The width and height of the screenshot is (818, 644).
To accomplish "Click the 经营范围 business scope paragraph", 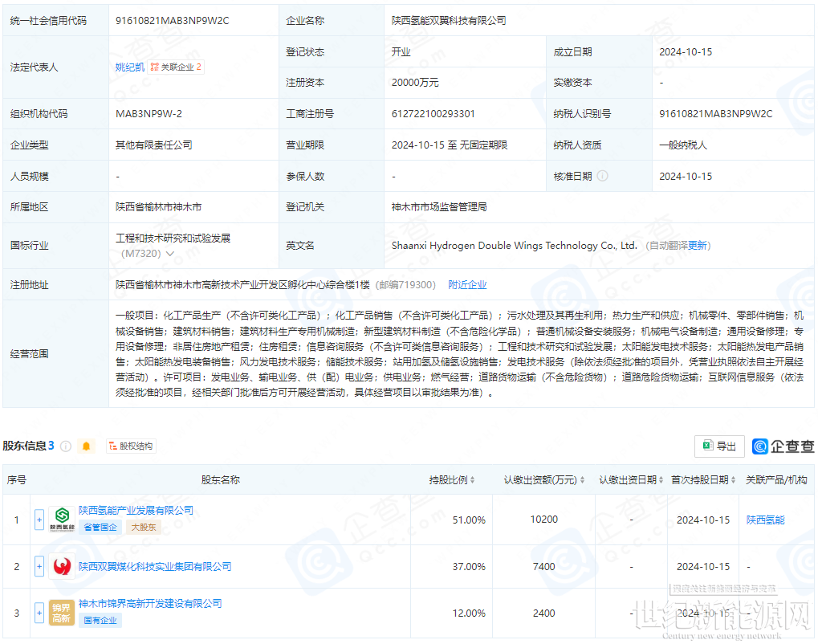I will pyautogui.click(x=460, y=354).
